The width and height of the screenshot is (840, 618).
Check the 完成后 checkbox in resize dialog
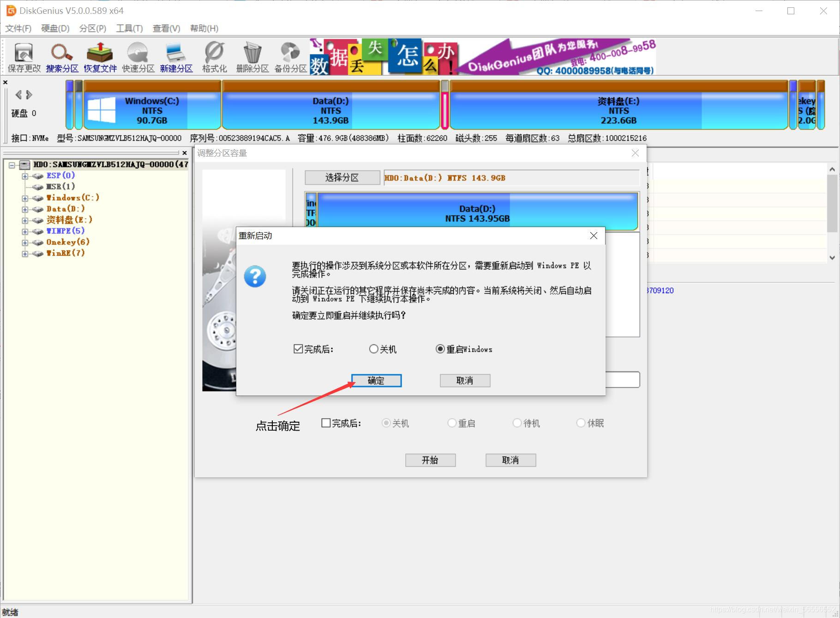pos(326,423)
